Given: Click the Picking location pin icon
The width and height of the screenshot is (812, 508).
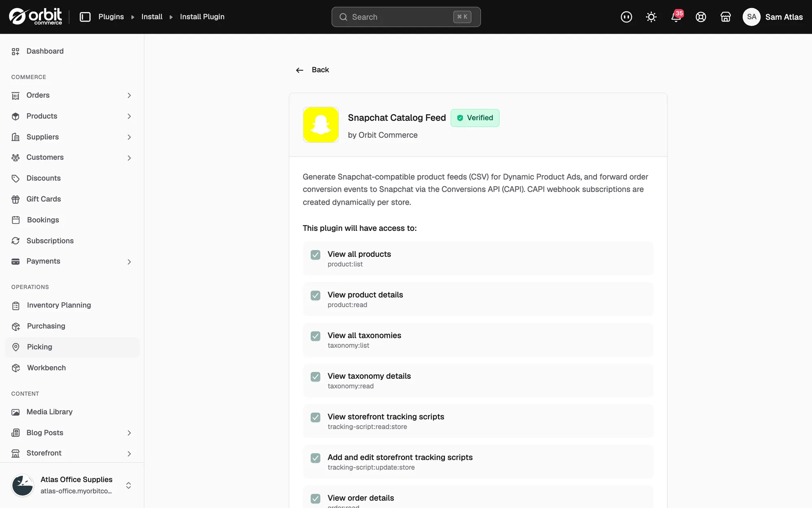Looking at the screenshot, I should [16, 347].
